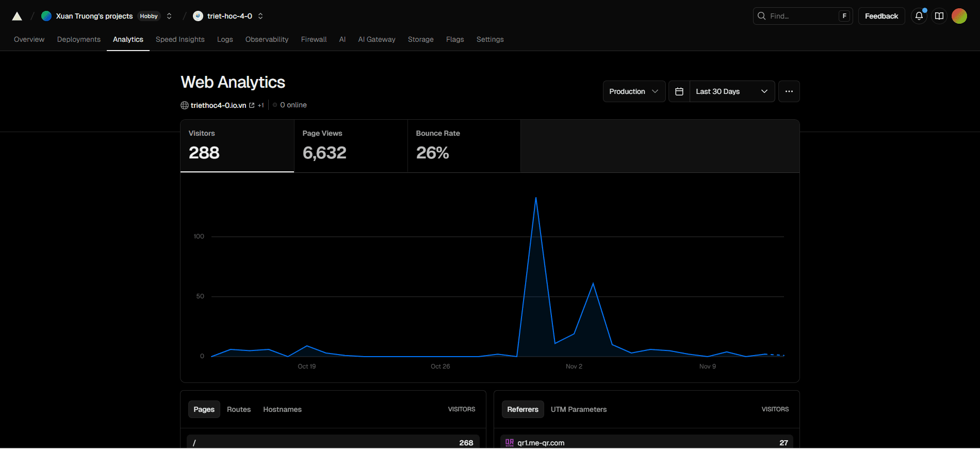This screenshot has width=980, height=449.
Task: Switch to the UTM Parameters view
Action: pyautogui.click(x=578, y=409)
